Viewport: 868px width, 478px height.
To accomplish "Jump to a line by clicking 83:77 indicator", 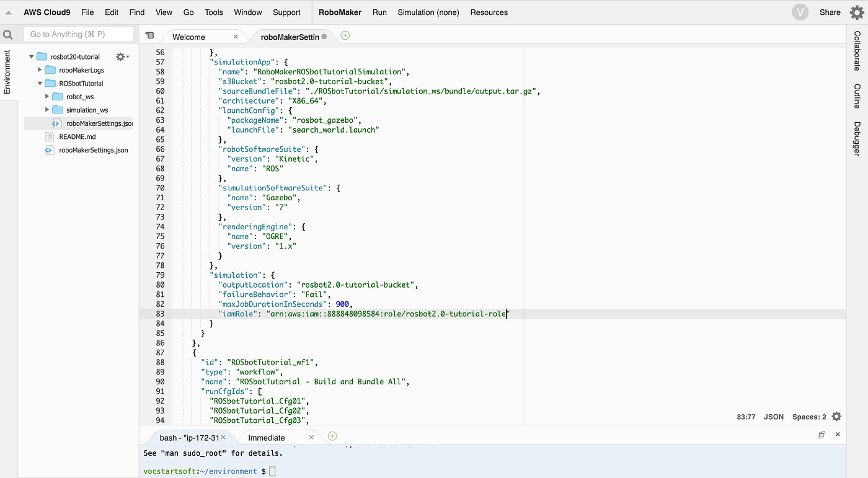I will coord(746,417).
